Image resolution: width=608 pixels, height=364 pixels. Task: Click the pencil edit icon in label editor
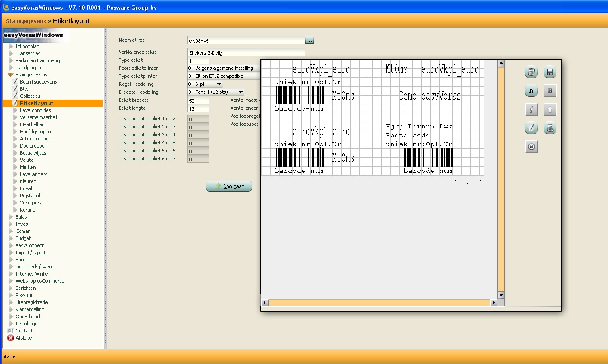531,128
